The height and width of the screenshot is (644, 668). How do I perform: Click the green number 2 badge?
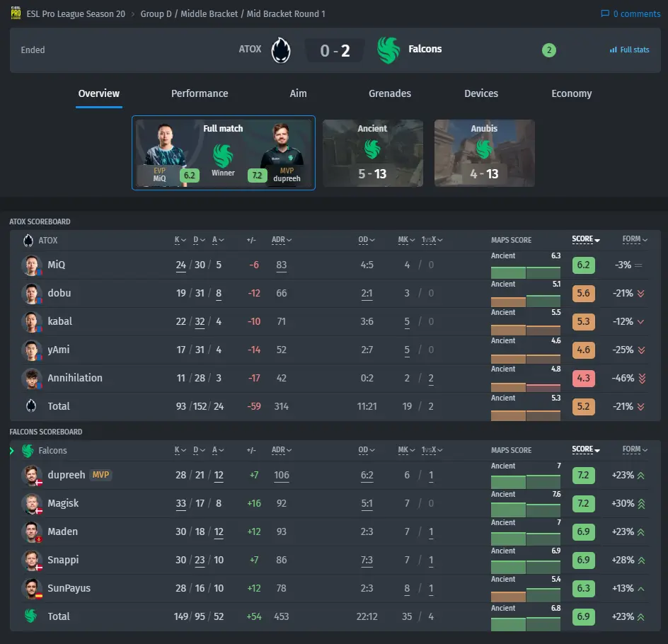[x=548, y=50]
